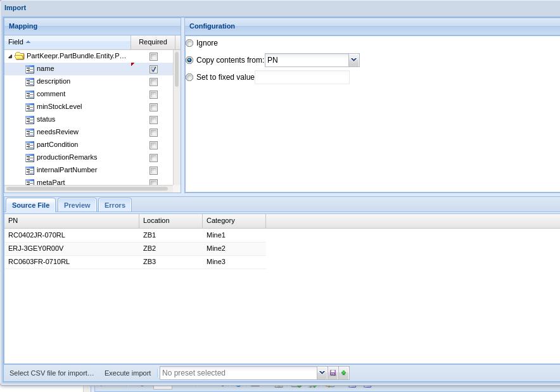Click the field icon next to "comment"
The image size is (560, 392).
tap(30, 94)
